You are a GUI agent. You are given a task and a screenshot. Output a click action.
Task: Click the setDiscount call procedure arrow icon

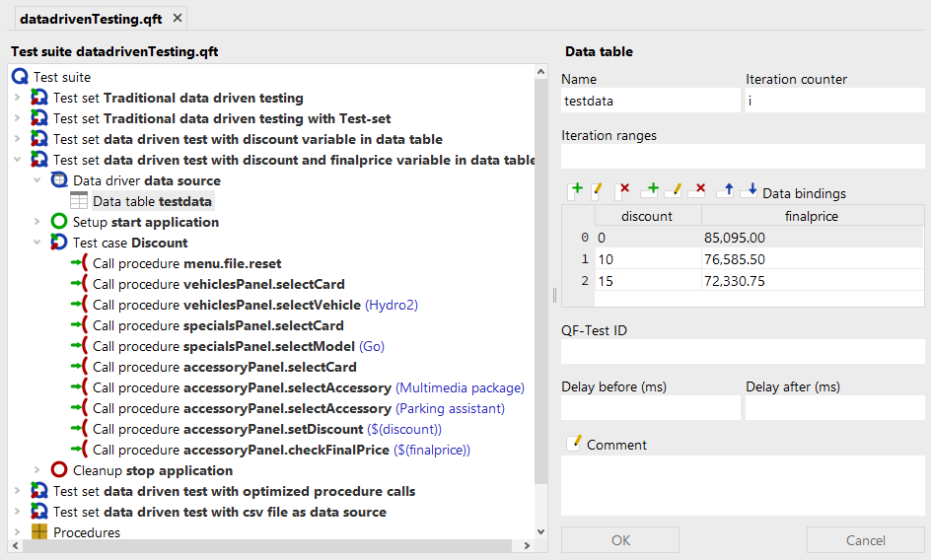(x=79, y=429)
